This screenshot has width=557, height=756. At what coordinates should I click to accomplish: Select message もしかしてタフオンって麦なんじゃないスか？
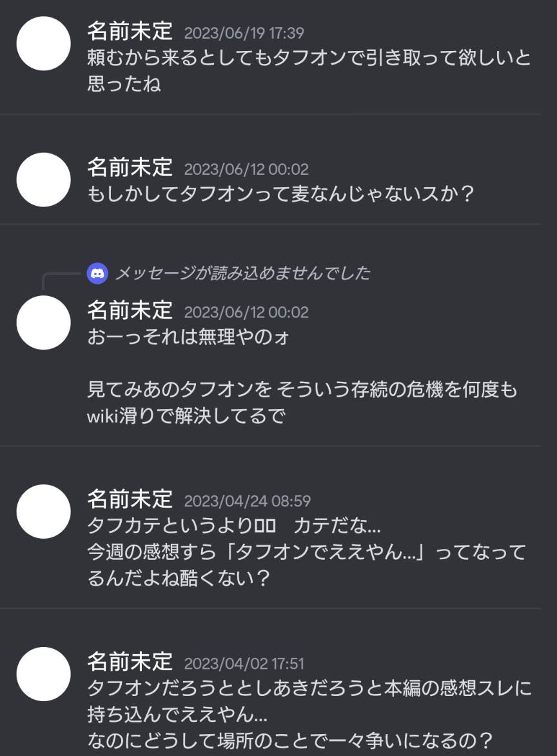click(280, 194)
